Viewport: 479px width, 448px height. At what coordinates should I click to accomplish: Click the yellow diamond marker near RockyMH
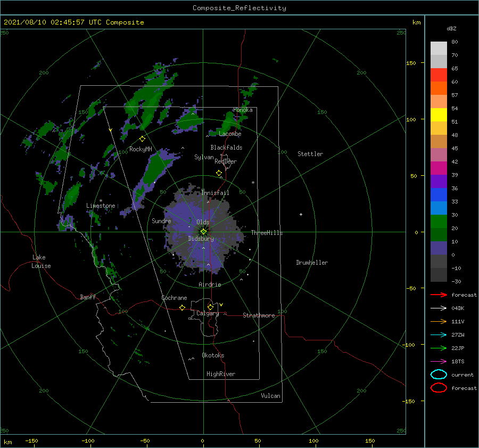[x=142, y=139]
